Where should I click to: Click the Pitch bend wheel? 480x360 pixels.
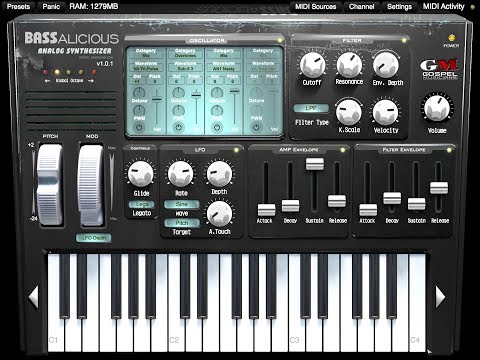(50, 184)
